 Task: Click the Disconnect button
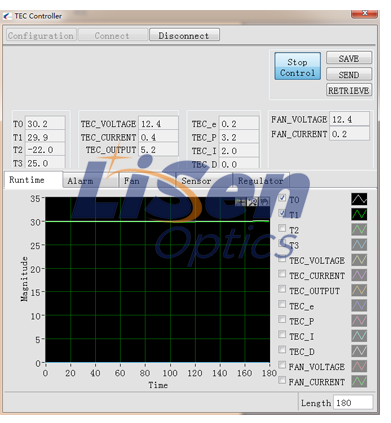click(x=184, y=35)
